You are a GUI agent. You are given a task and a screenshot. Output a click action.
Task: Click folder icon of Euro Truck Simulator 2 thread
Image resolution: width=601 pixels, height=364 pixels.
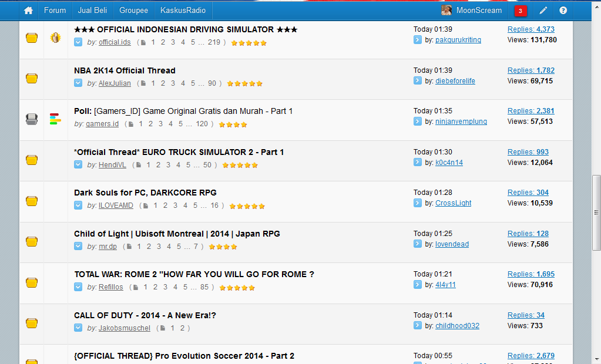[32, 160]
